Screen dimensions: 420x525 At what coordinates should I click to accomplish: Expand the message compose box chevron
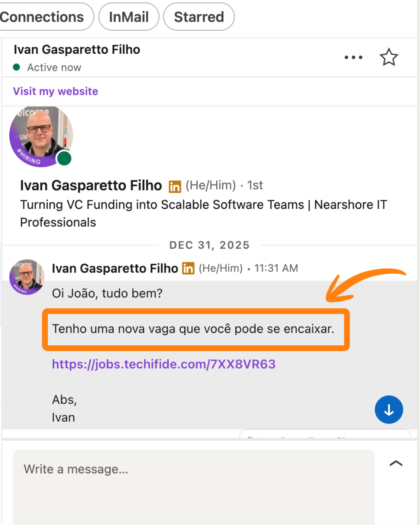396,463
